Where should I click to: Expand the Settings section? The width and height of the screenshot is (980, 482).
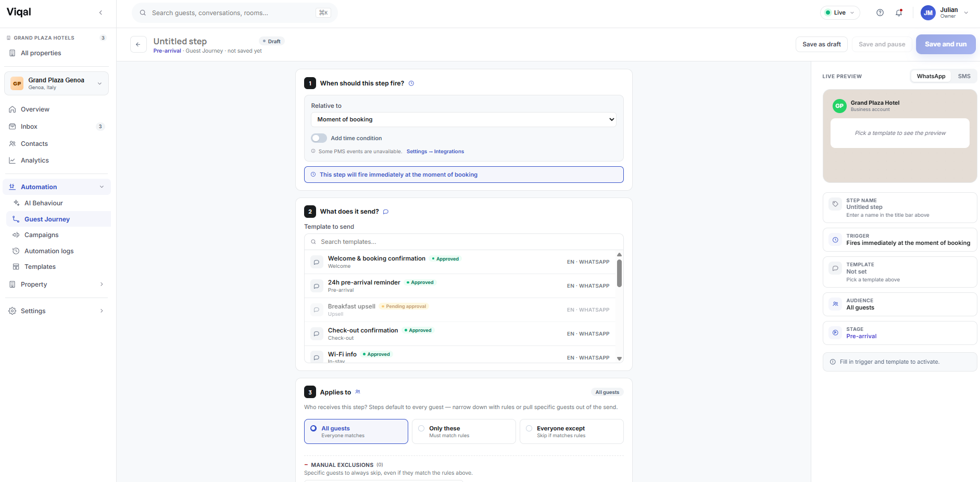[102, 311]
